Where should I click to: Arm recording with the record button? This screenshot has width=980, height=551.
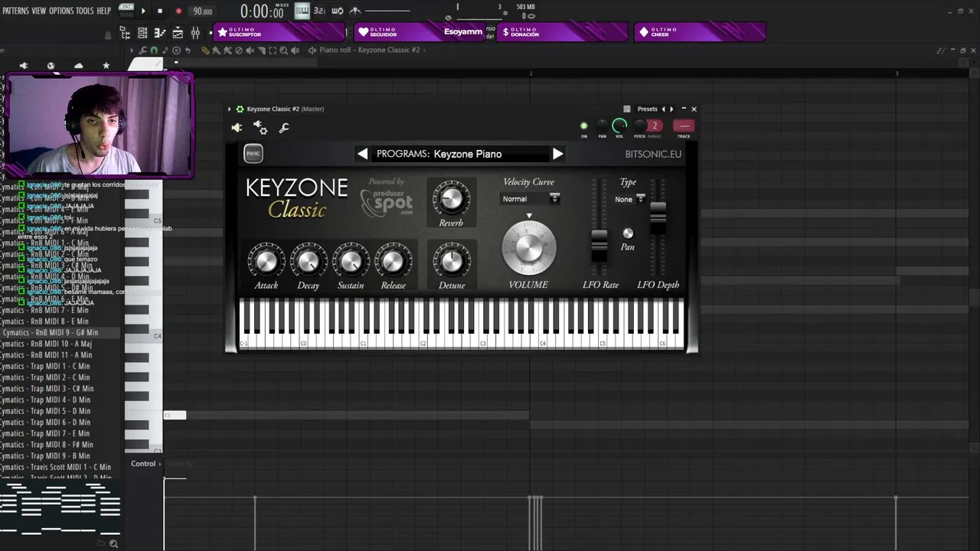coord(178,11)
